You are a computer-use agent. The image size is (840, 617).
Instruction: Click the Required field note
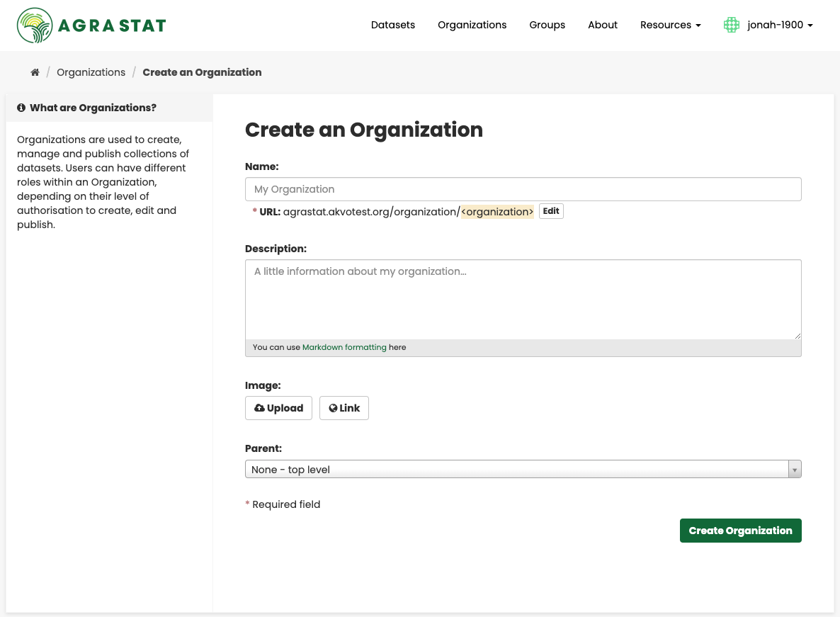pos(283,504)
